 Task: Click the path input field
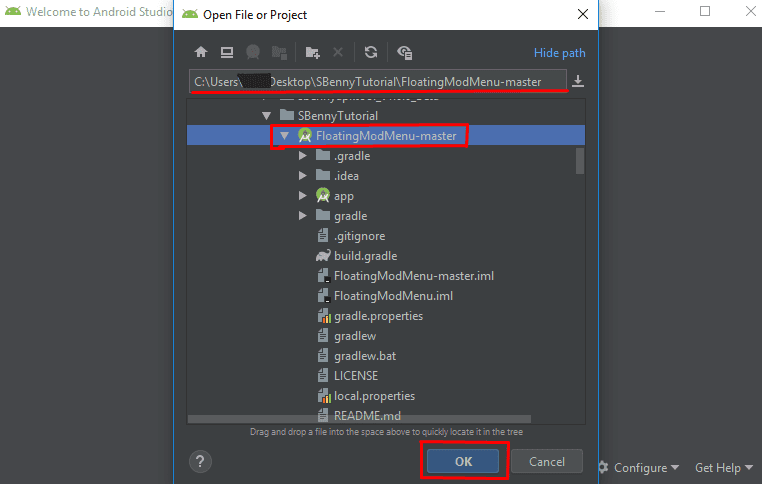[x=378, y=81]
